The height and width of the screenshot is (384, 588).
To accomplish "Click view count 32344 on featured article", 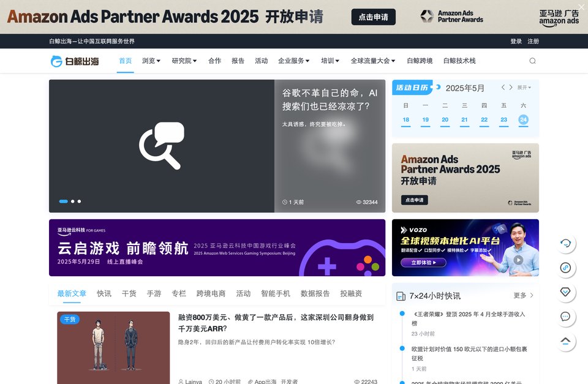I will pyautogui.click(x=367, y=202).
